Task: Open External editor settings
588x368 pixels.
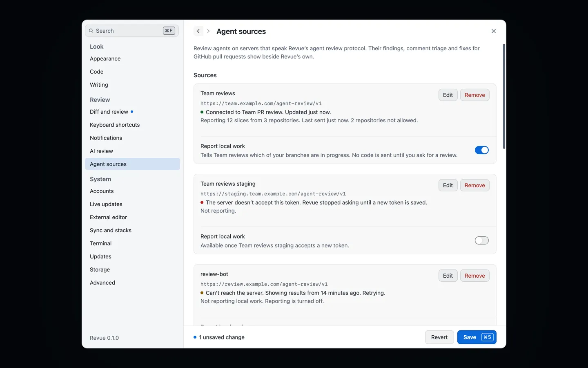Action: point(132,217)
